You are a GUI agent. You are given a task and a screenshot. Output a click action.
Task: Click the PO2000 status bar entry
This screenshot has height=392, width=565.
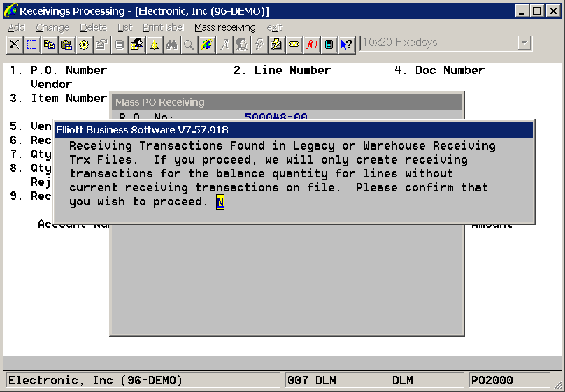(x=492, y=381)
